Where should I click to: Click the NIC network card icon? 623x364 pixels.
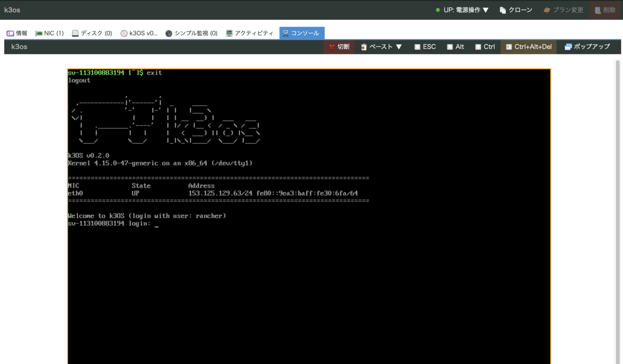tap(38, 33)
